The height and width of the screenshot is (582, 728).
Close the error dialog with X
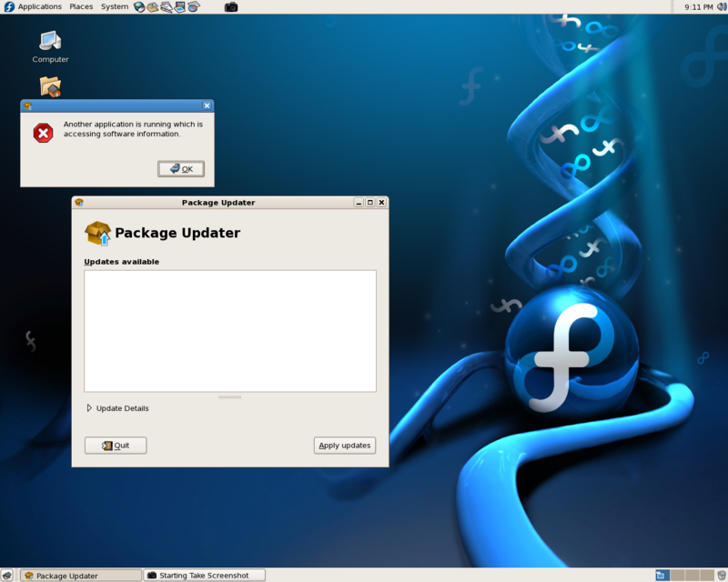pos(207,105)
